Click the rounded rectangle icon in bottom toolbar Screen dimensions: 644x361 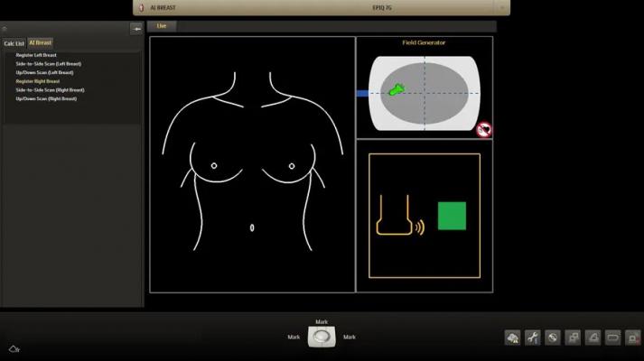click(613, 338)
